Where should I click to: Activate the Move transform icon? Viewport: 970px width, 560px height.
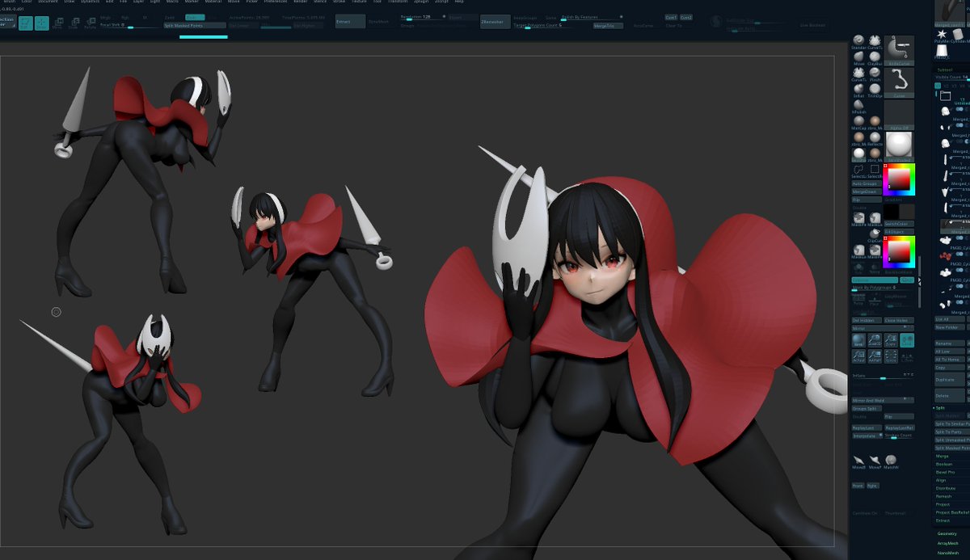[x=58, y=23]
